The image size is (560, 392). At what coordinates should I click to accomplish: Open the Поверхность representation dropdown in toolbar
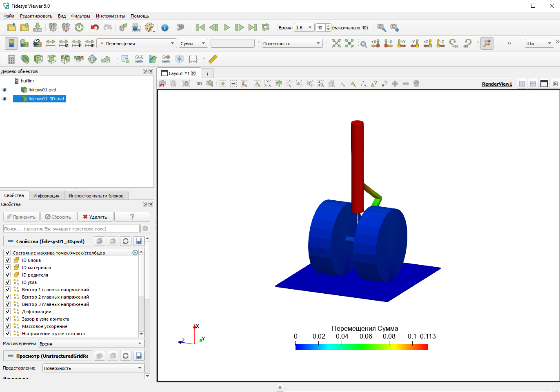pos(292,43)
